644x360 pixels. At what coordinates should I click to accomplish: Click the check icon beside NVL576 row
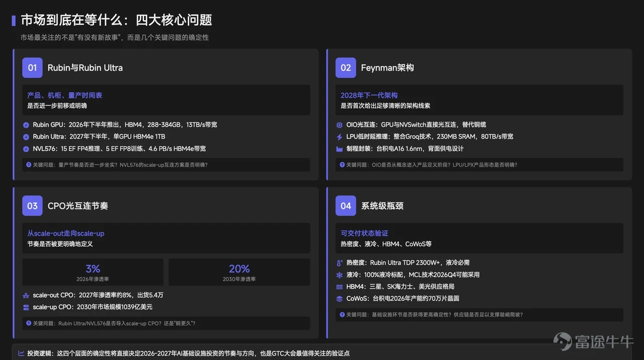point(26,149)
